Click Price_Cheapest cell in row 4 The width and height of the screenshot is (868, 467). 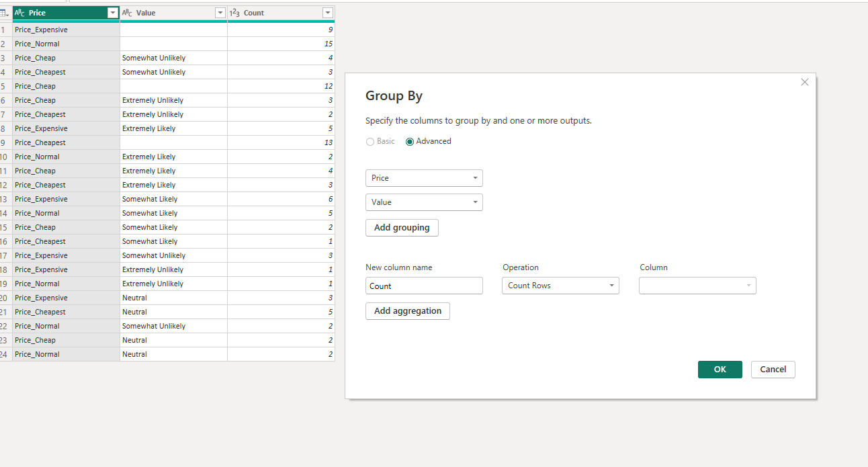[66, 72]
